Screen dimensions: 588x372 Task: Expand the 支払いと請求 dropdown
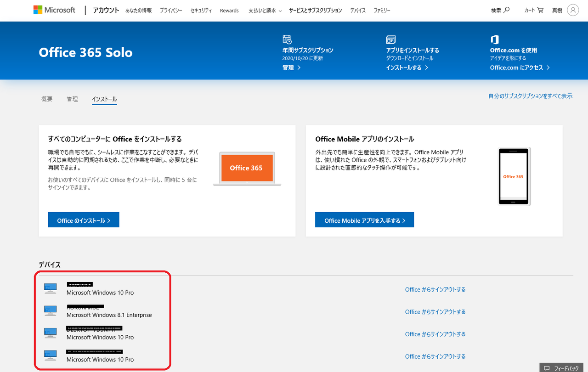click(x=265, y=11)
